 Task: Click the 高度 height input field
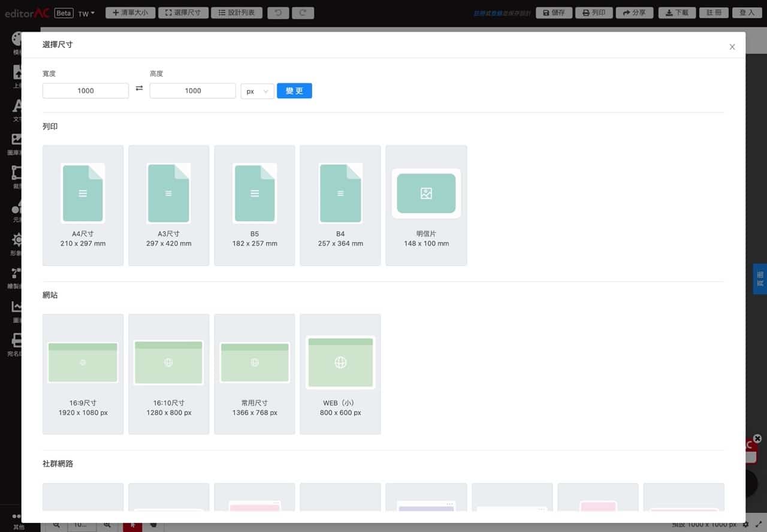[193, 91]
